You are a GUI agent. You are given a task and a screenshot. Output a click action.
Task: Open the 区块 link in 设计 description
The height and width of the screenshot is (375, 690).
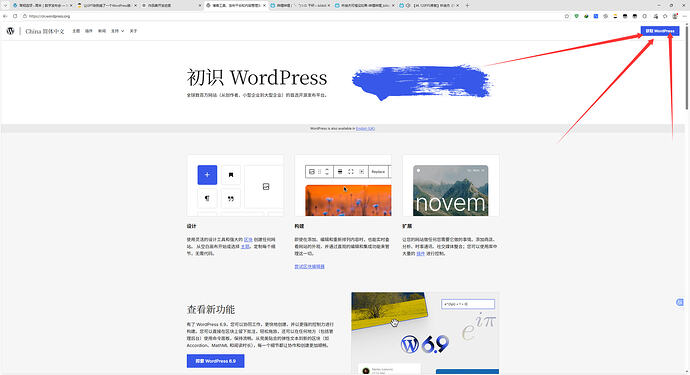point(248,239)
